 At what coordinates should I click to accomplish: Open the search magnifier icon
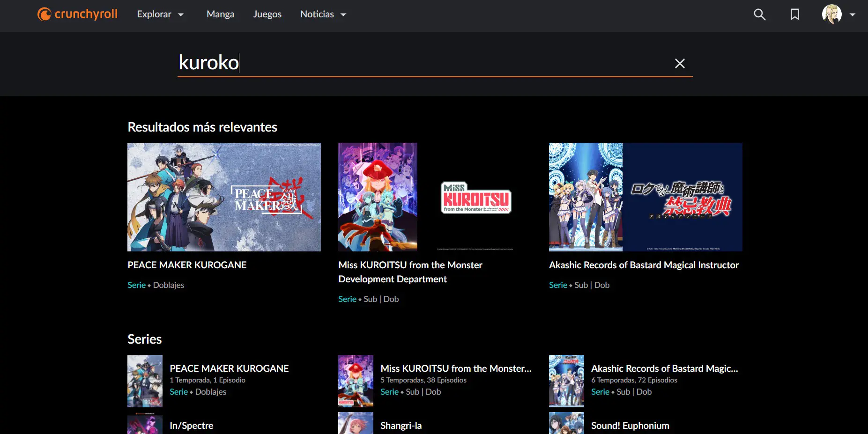(759, 15)
